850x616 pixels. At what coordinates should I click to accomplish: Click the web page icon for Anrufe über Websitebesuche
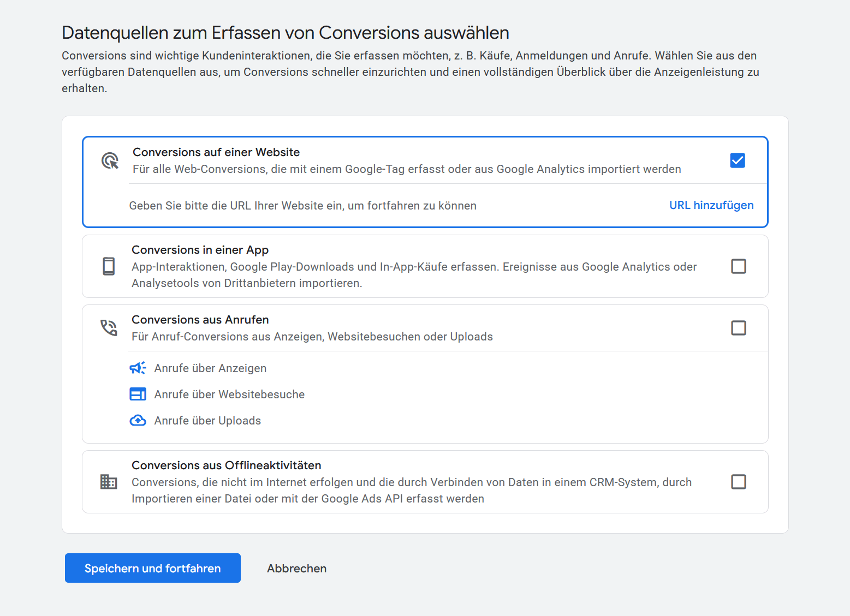click(138, 394)
